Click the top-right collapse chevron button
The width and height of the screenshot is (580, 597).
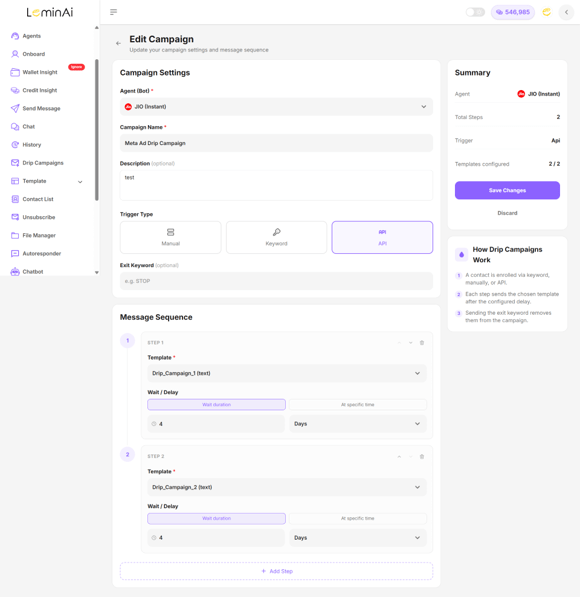566,12
